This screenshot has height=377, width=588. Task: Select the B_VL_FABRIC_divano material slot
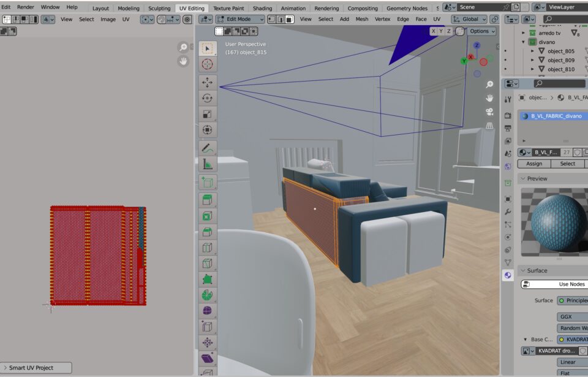pos(551,116)
